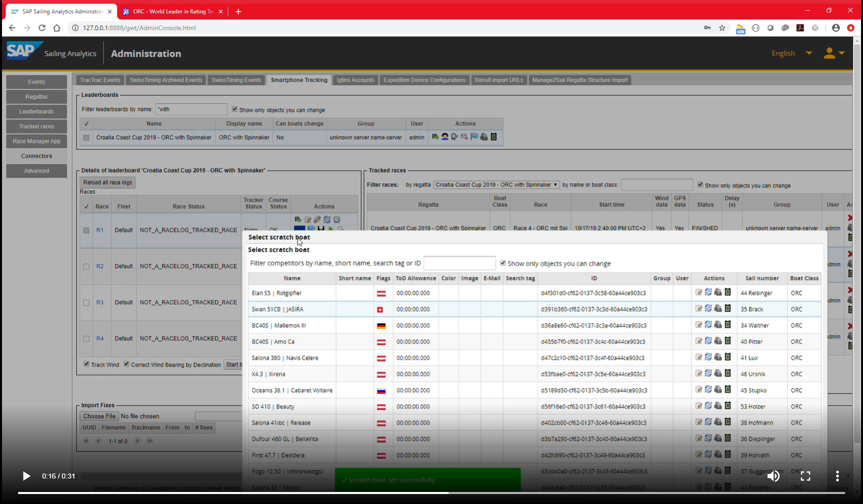This screenshot has height=504, width=863.
Task: Open the regatta filter dropdown in Tracked races
Action: point(496,185)
